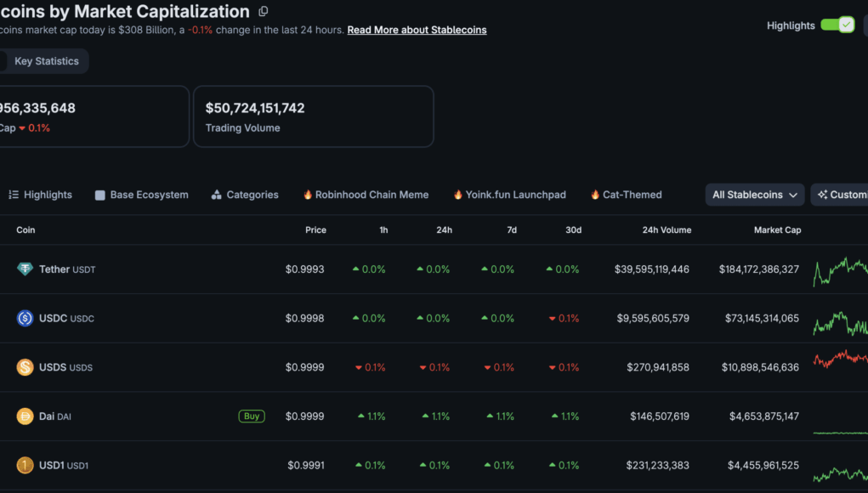
Task: Open the All Stablecoins dropdown
Action: click(755, 195)
